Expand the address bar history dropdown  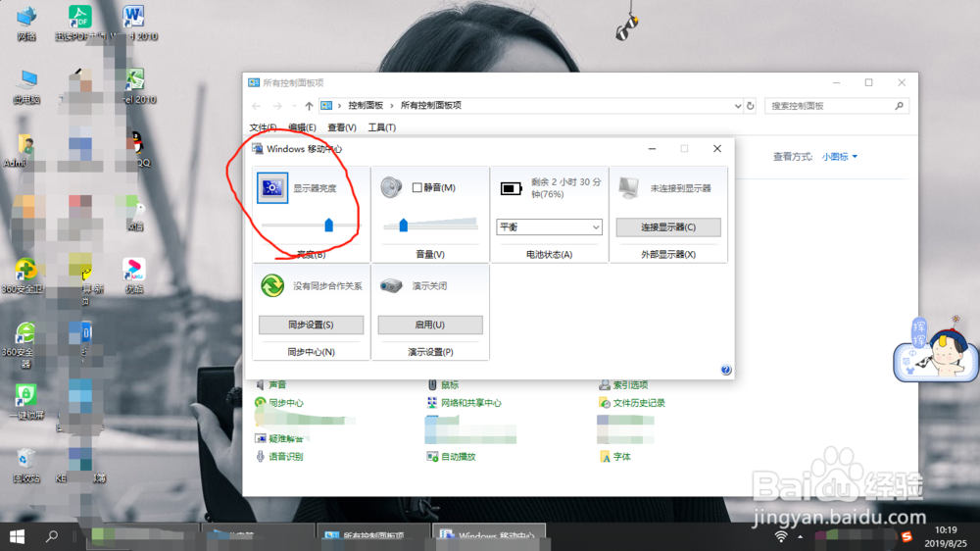click(738, 106)
